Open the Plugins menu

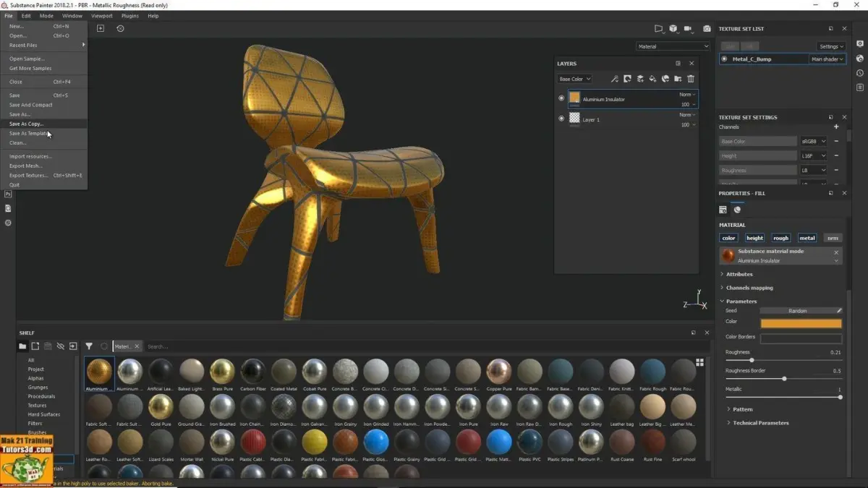pos(130,15)
